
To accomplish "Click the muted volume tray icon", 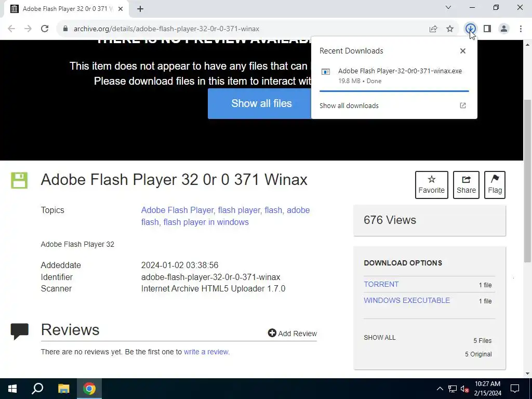I will click(465, 389).
